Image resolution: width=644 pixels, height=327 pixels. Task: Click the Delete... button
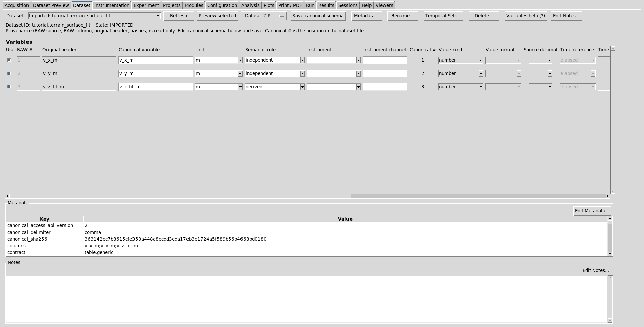point(484,16)
